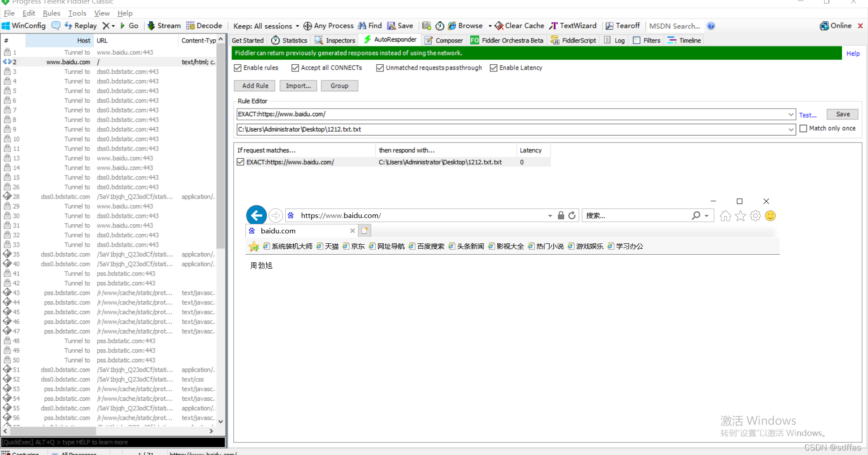Click the Any Process target icon
The width and height of the screenshot is (868, 455).
click(x=307, y=26)
